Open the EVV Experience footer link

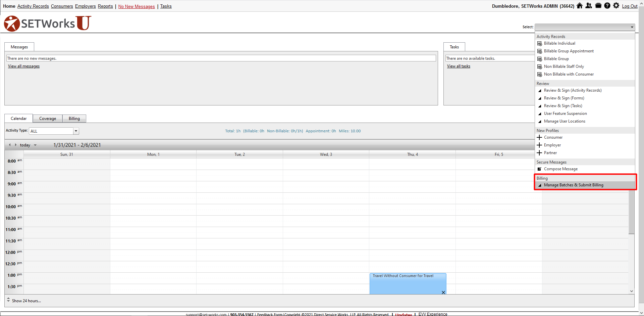[433, 314]
